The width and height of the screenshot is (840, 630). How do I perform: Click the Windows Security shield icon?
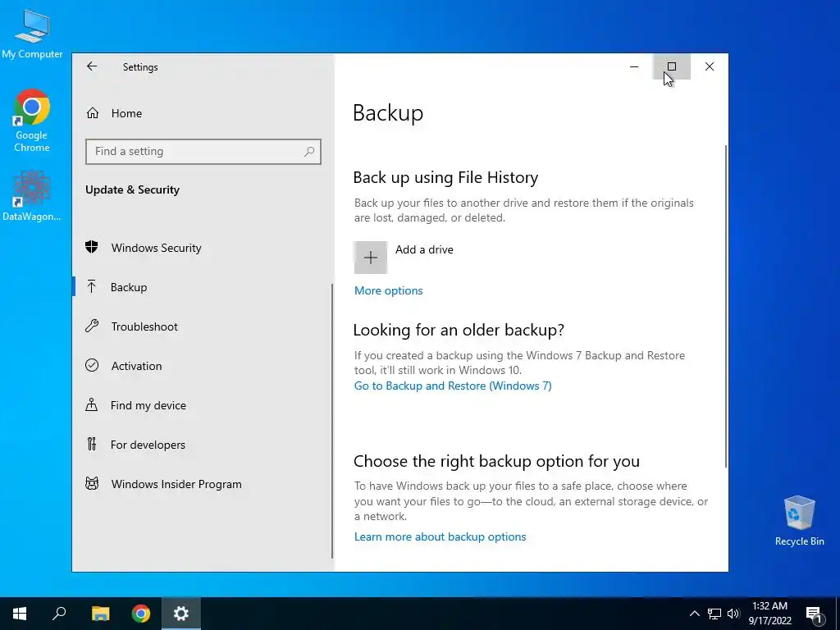coord(92,247)
